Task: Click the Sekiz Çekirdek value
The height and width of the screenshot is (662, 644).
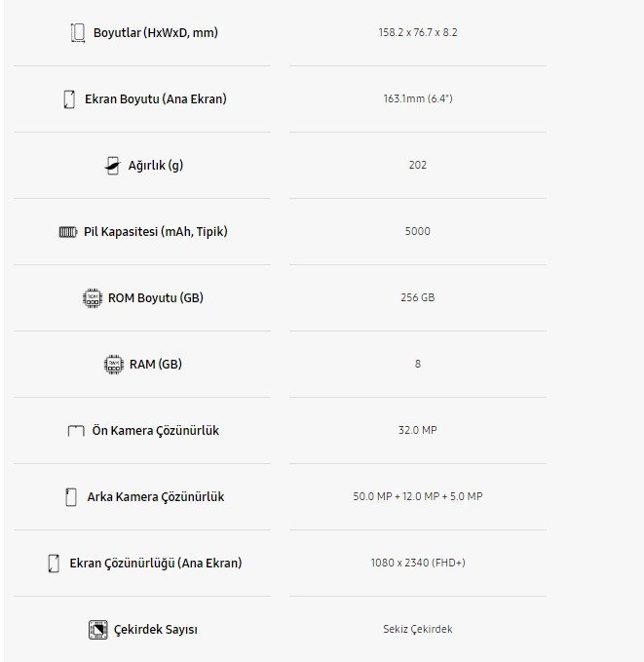Action: [418, 629]
